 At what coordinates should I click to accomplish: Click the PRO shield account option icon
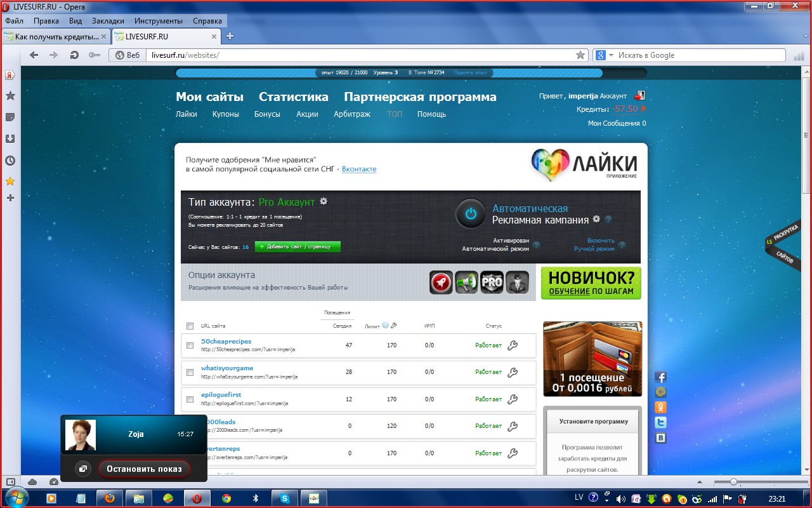point(492,282)
